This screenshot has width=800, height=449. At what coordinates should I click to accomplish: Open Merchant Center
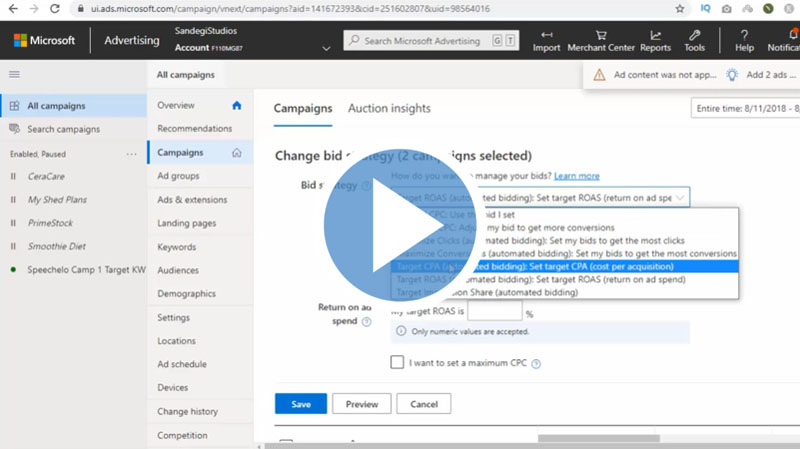tap(601, 41)
